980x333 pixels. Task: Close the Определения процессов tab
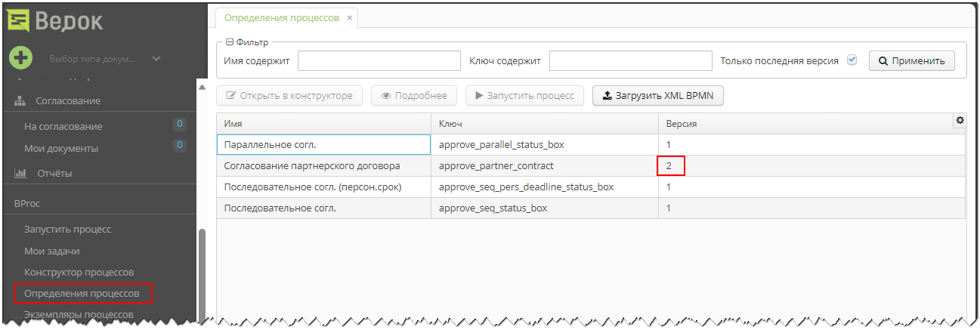350,18
